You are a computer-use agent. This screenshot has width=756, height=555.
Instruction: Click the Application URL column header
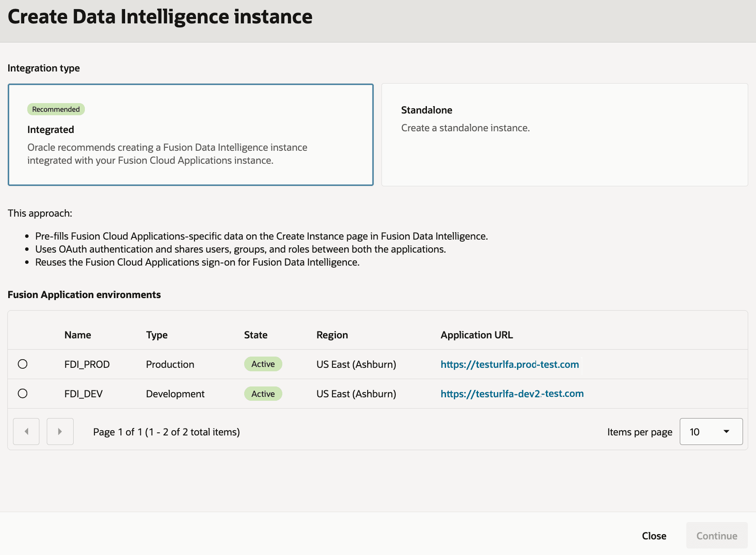click(x=477, y=335)
